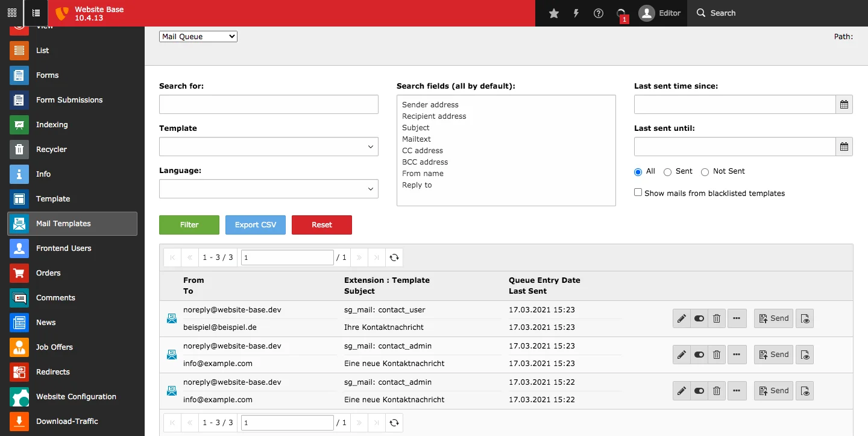Open more options for the last mail row
The height and width of the screenshot is (436, 868).
click(x=737, y=391)
